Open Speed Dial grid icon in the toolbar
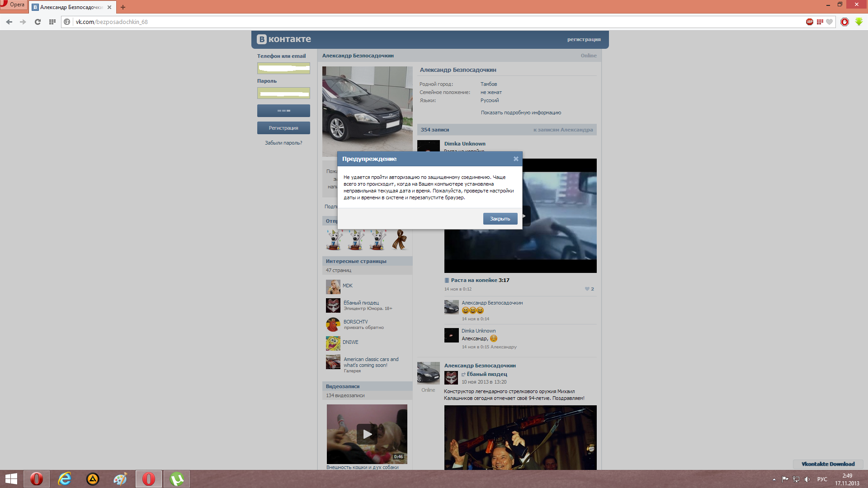This screenshot has width=868, height=488. coord(52,22)
